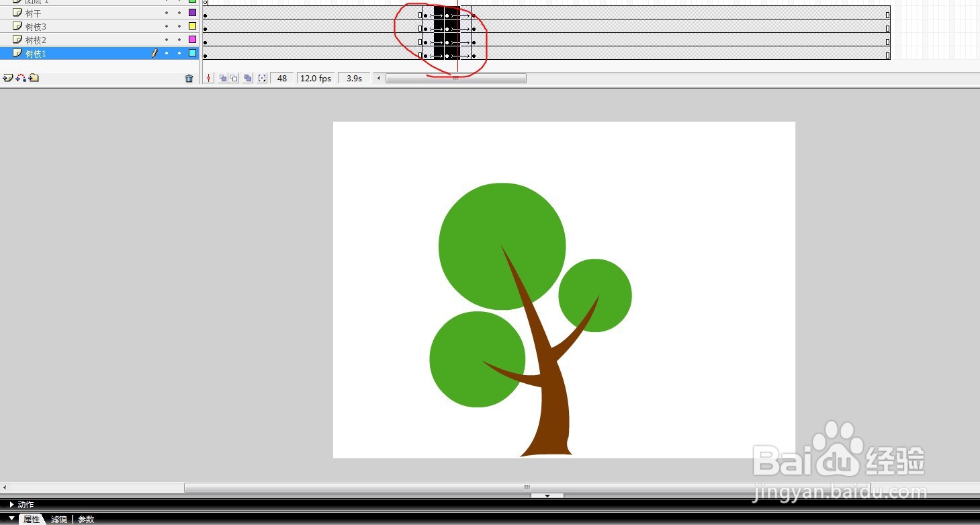Click the current frame number 48
The image size is (980, 525).
pyautogui.click(x=282, y=79)
